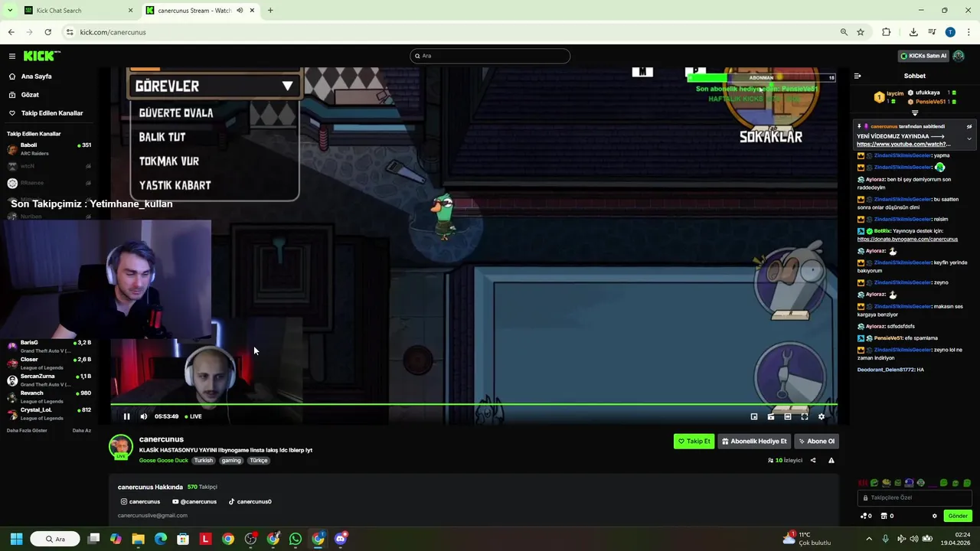This screenshot has height=551, width=980.
Task: Jump to LIVE in the player
Action: [x=193, y=416]
